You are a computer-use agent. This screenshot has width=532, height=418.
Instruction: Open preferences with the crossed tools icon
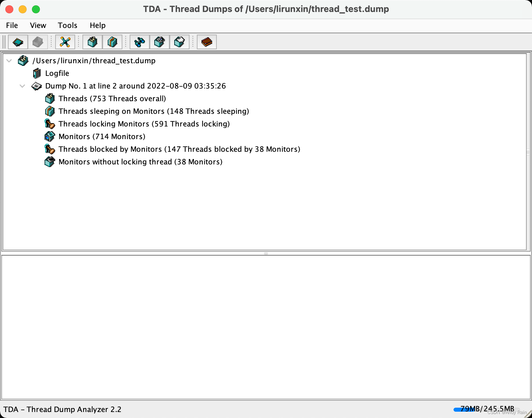coord(65,42)
